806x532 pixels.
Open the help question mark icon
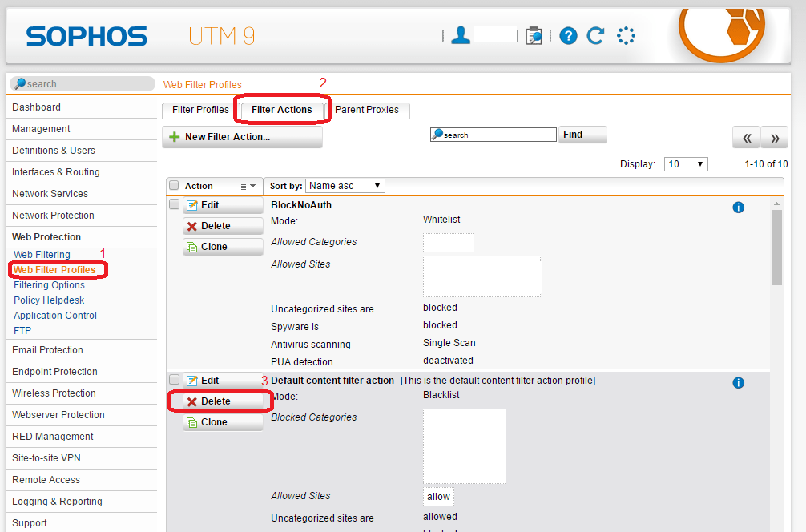coord(568,36)
